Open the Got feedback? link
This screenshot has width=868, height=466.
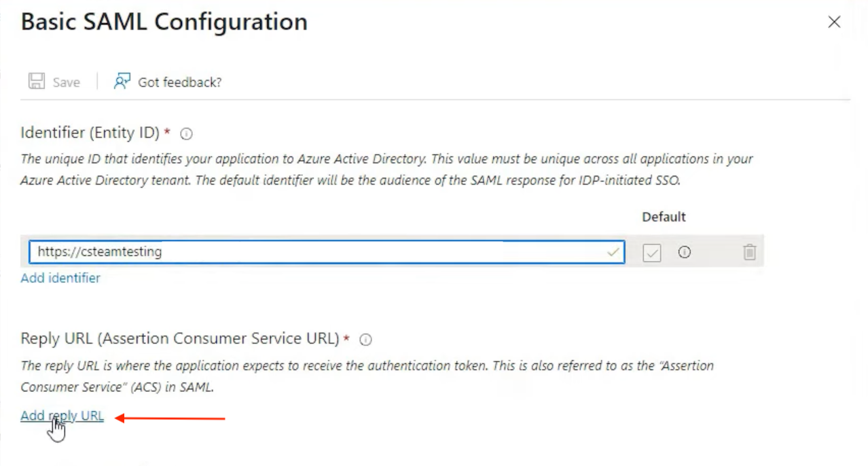click(179, 82)
